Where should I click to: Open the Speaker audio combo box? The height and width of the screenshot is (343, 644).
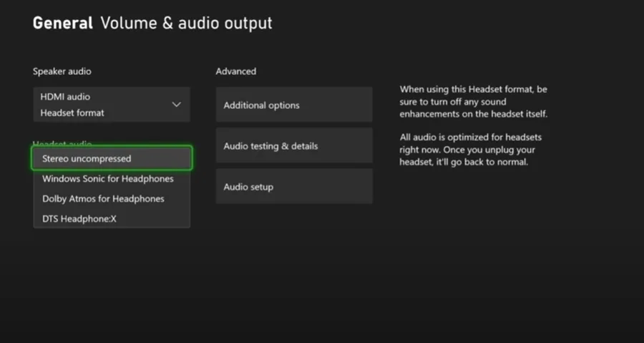[112, 105]
